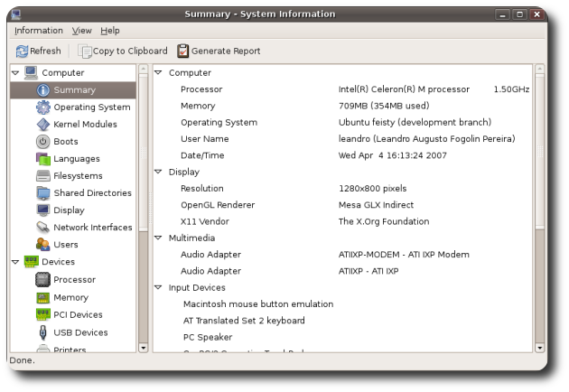569x392 pixels.
Task: Click the Operating System gear icon
Action: coord(43,107)
